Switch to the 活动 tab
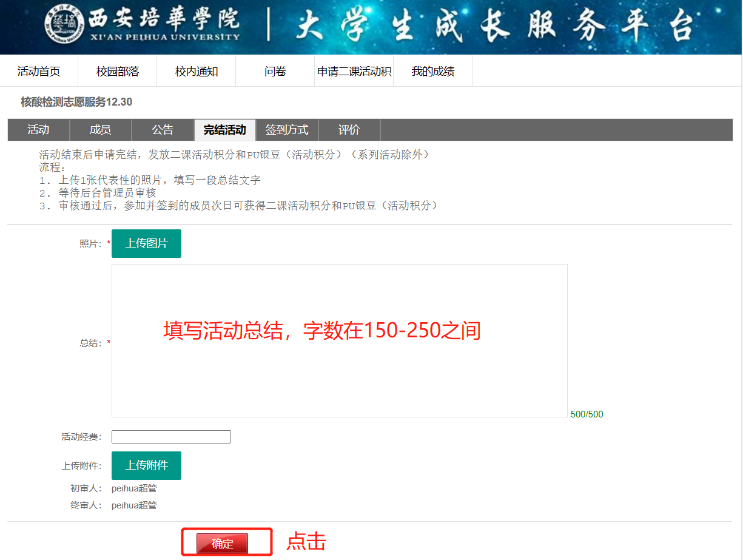Viewport: 743px width, 560px height. (38, 130)
